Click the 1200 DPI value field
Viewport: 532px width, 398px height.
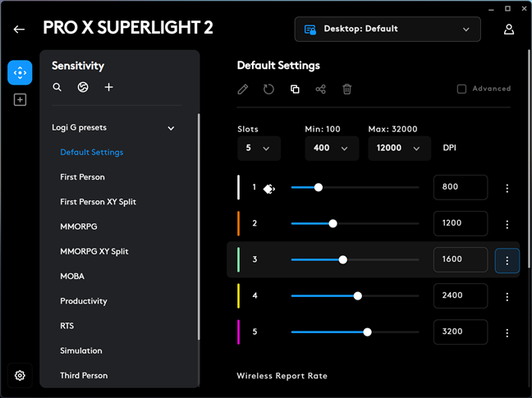click(x=461, y=223)
